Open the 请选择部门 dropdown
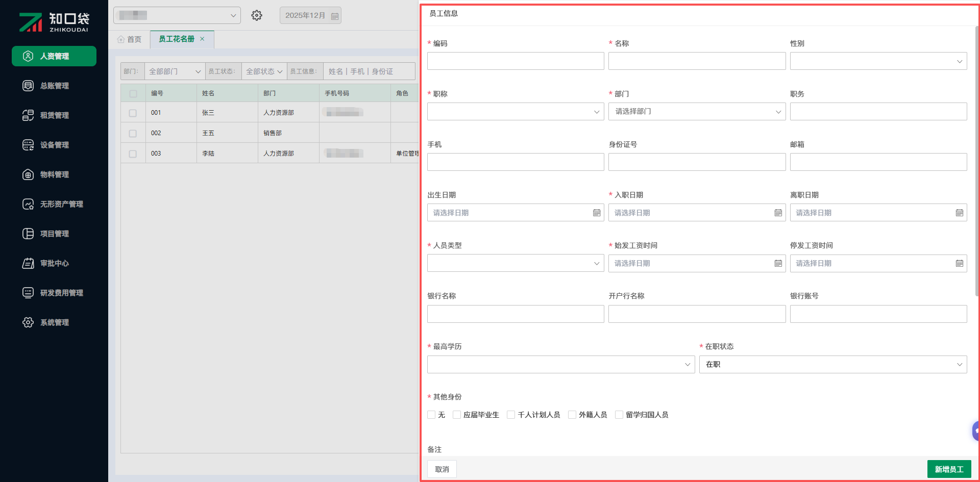Image resolution: width=980 pixels, height=482 pixels. coord(697,112)
